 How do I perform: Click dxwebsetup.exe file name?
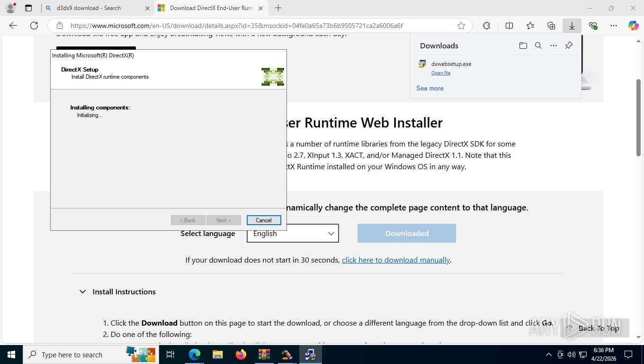451,64
